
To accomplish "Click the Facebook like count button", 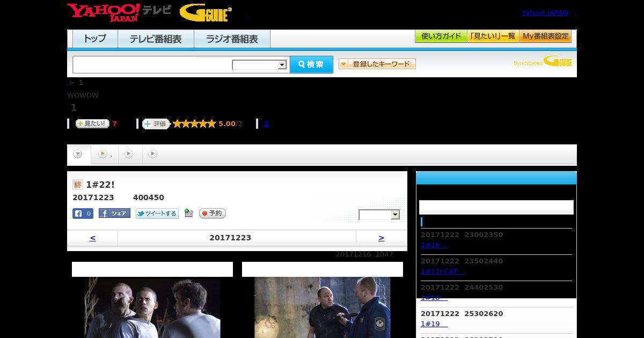I will [83, 214].
